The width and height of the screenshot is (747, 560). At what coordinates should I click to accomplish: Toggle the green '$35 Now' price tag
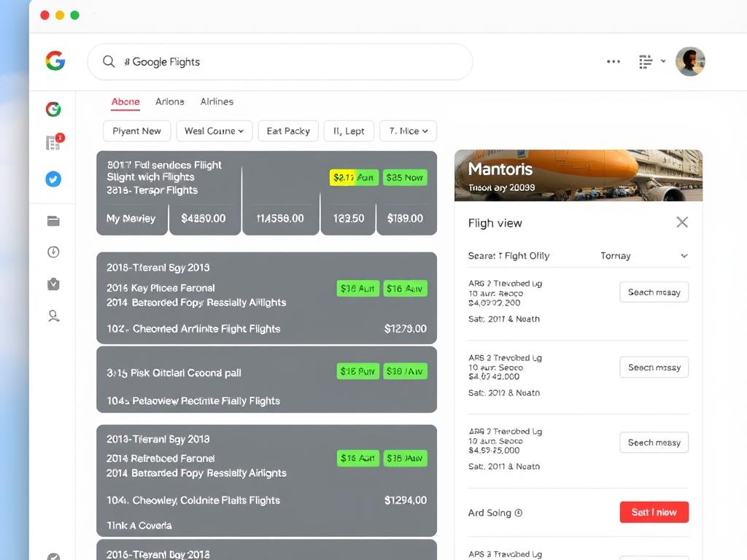tap(405, 177)
